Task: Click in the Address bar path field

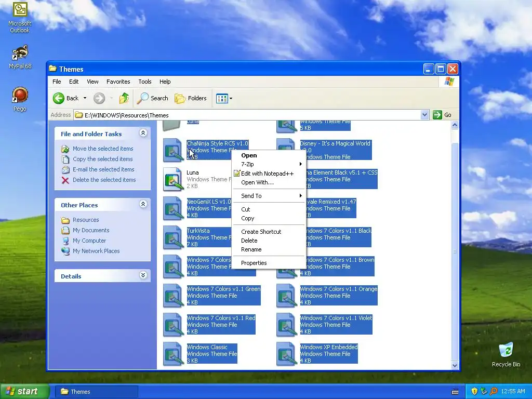Action: click(247, 115)
